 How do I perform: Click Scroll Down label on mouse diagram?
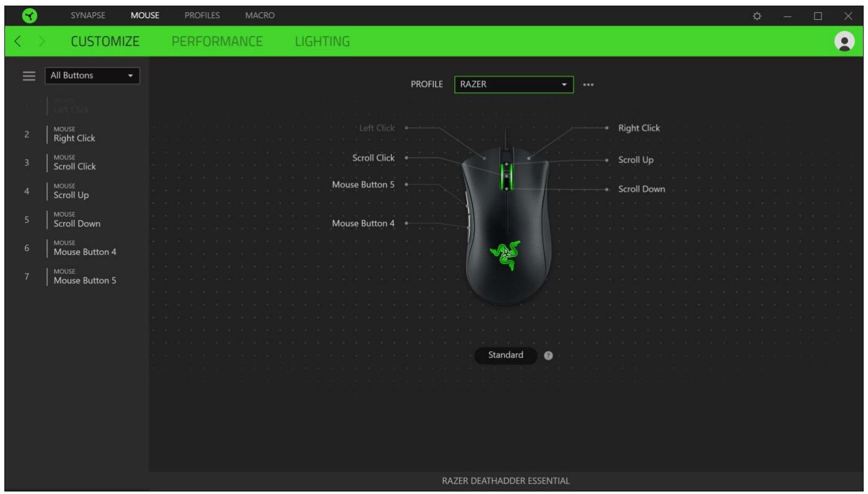[x=642, y=189]
